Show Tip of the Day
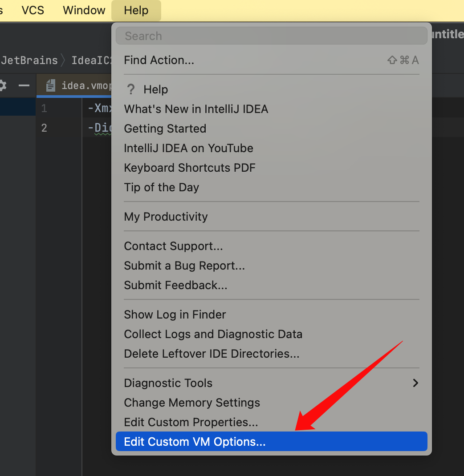This screenshot has height=476, width=464. (x=161, y=187)
